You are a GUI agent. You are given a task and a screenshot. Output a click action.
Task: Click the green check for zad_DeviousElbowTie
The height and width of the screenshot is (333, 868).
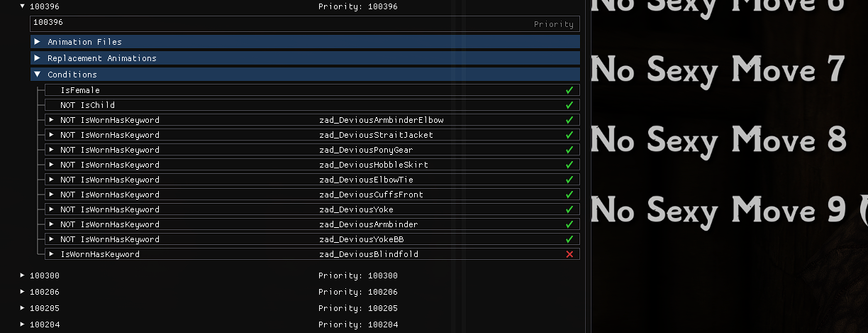[569, 180]
